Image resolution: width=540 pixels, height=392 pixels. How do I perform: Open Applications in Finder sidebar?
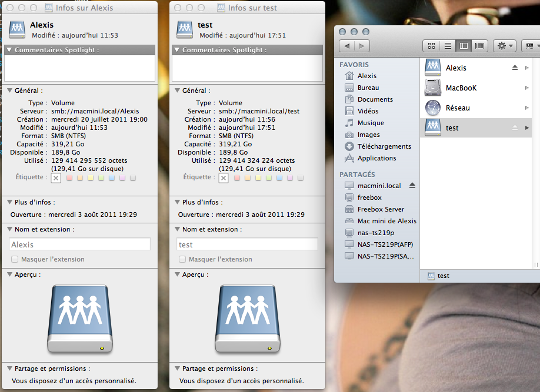[x=376, y=158]
